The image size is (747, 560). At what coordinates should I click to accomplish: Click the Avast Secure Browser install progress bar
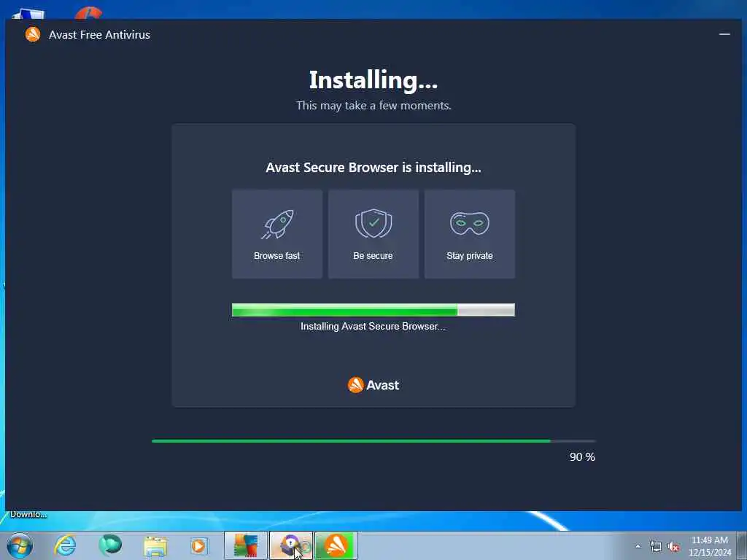coord(373,310)
